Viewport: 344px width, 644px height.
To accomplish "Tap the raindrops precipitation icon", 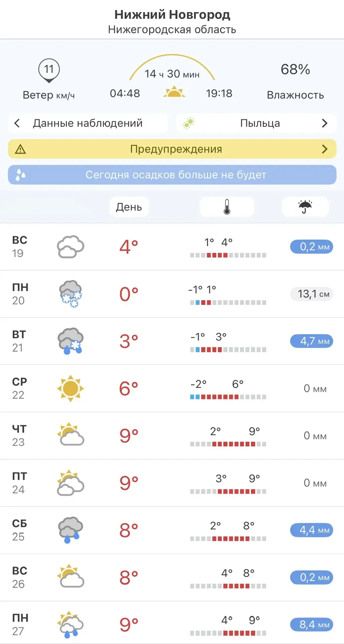I will [x=20, y=175].
